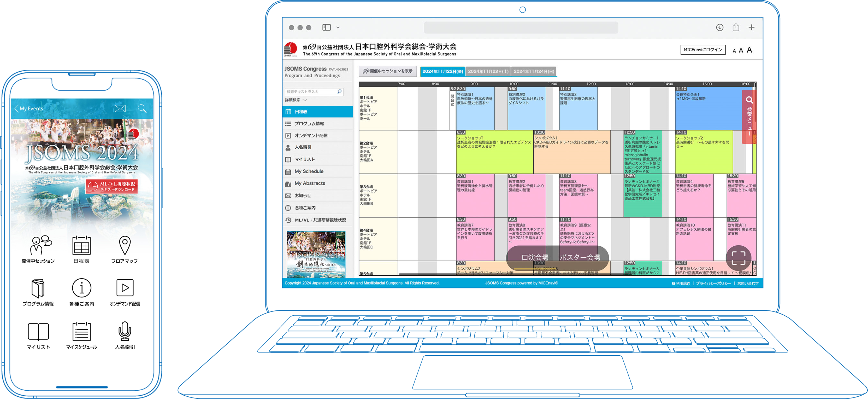868x399 pixels.
Task: Open シンポジウム1 session block
Action: (572, 152)
